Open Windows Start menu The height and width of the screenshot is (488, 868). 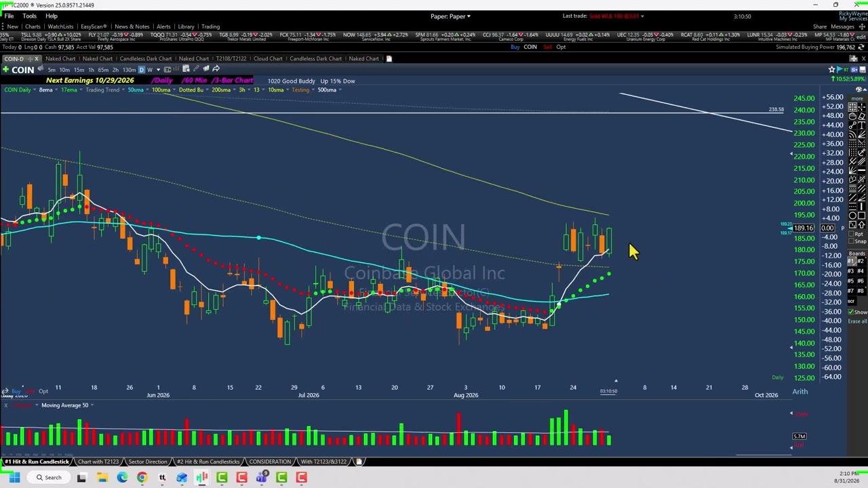14,478
